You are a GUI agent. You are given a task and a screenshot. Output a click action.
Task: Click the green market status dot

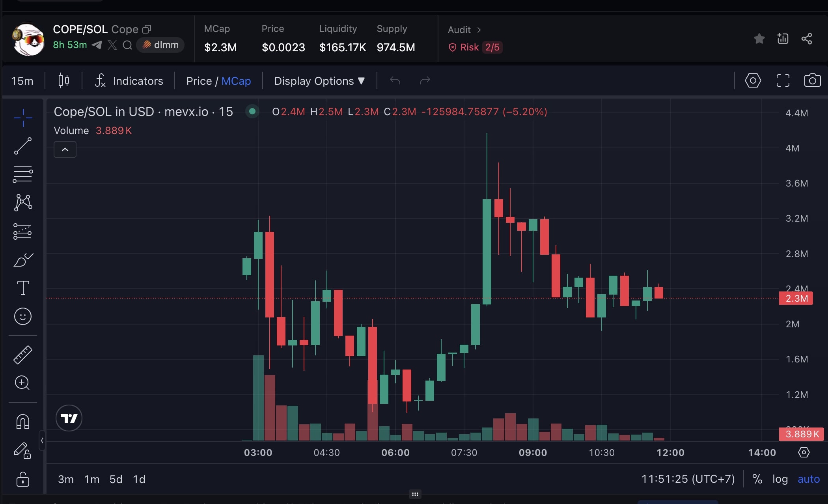click(x=252, y=112)
